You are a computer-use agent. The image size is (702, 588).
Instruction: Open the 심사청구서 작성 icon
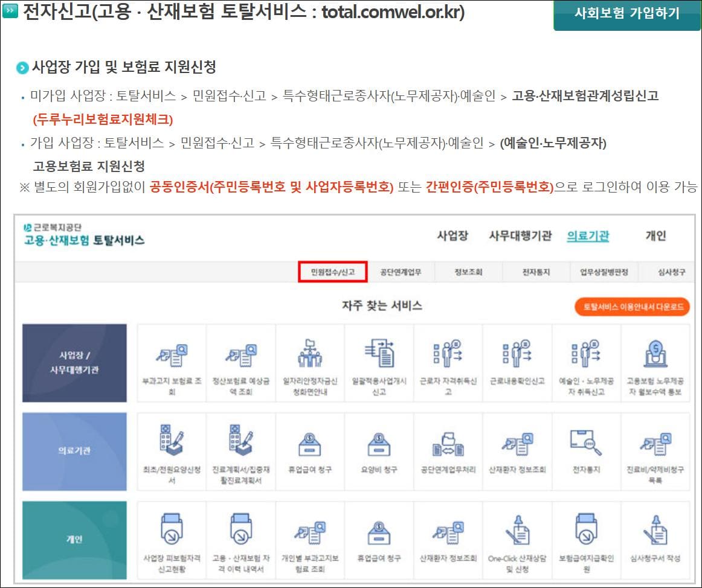656,540
